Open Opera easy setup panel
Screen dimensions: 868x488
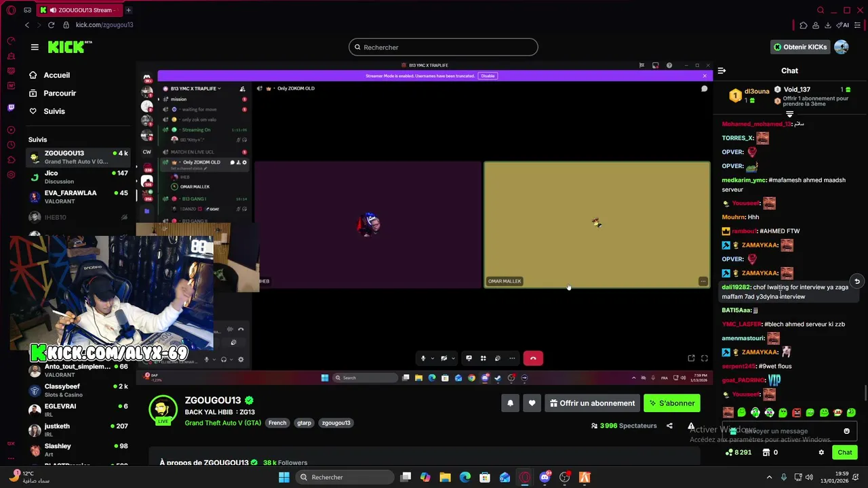[x=858, y=25]
